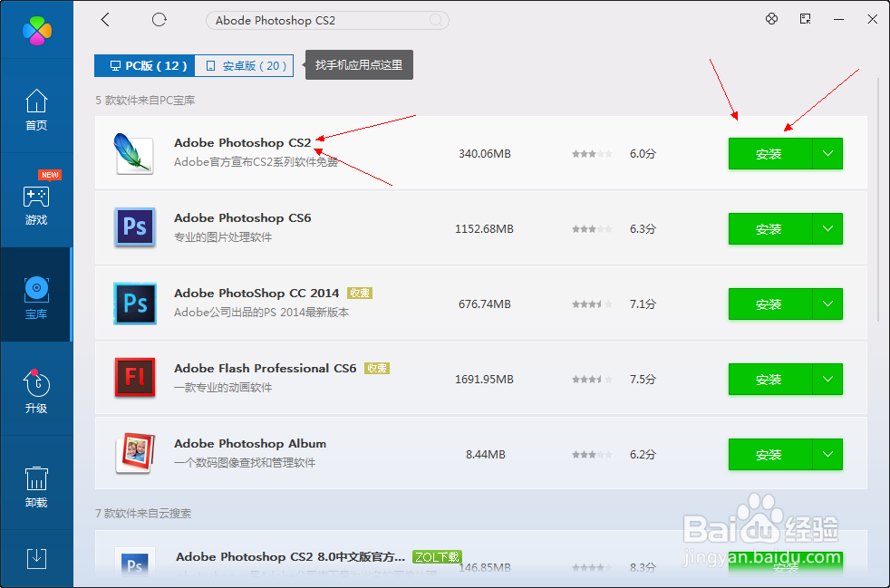890x588 pixels.
Task: Open Adobe Photoshop CS2 8.0中文版 result
Action: pyautogui.click(x=291, y=557)
